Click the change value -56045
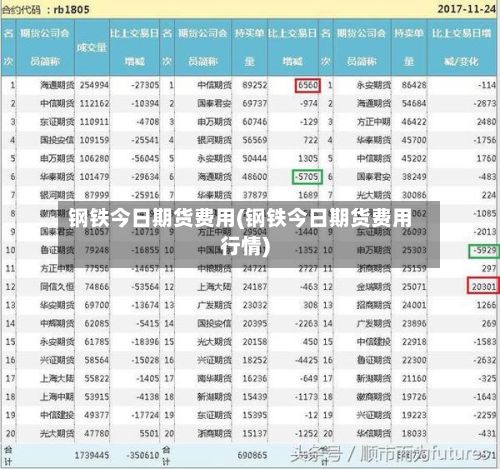 pos(145,159)
